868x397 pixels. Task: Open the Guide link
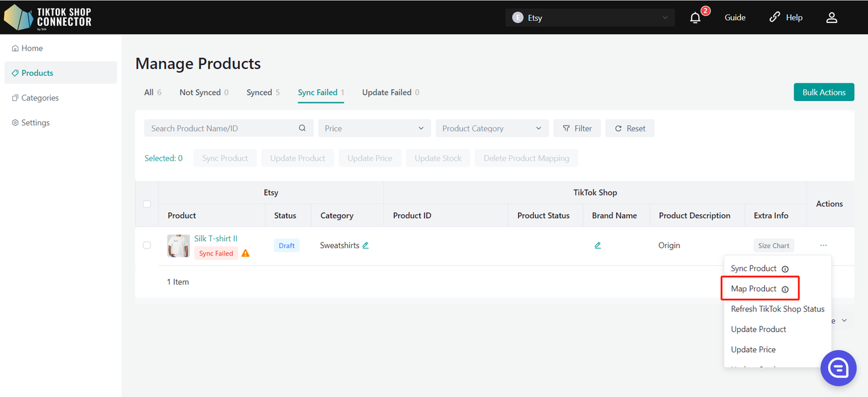(x=735, y=18)
